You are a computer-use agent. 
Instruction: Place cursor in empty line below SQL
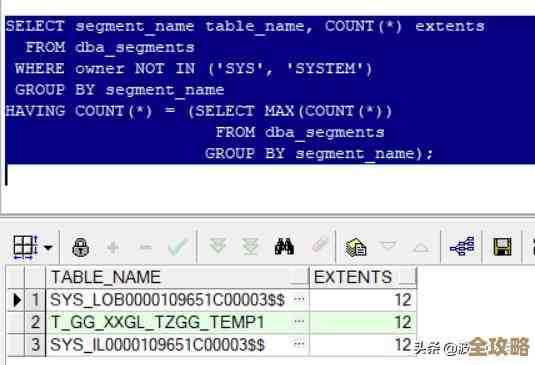[270, 176]
